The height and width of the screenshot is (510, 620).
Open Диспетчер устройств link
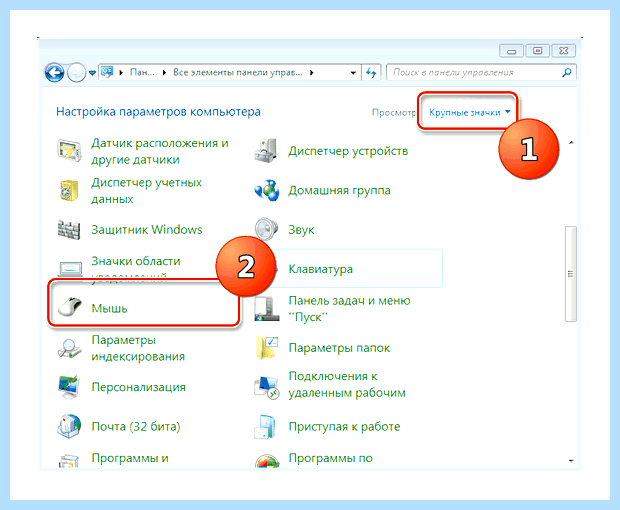coord(348,151)
